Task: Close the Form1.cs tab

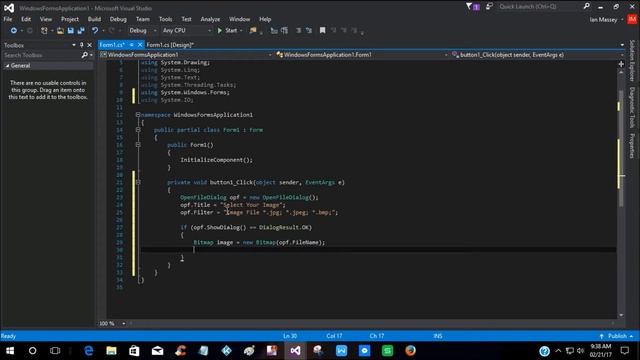Action: point(140,45)
